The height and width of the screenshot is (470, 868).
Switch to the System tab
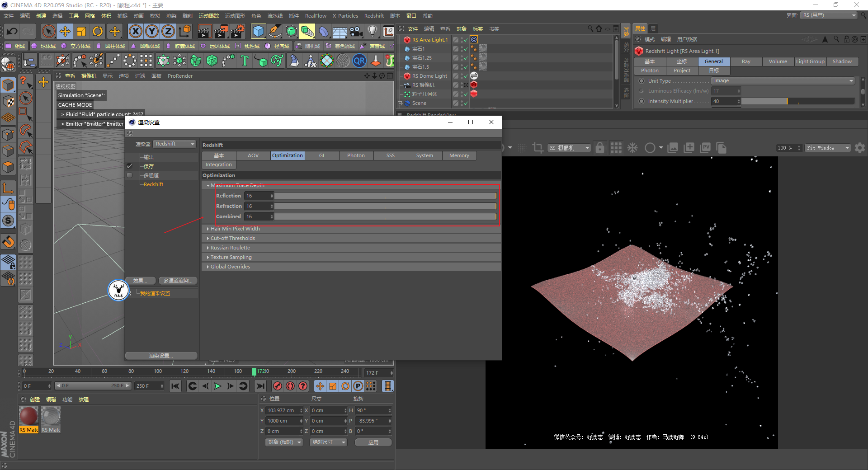pos(425,155)
